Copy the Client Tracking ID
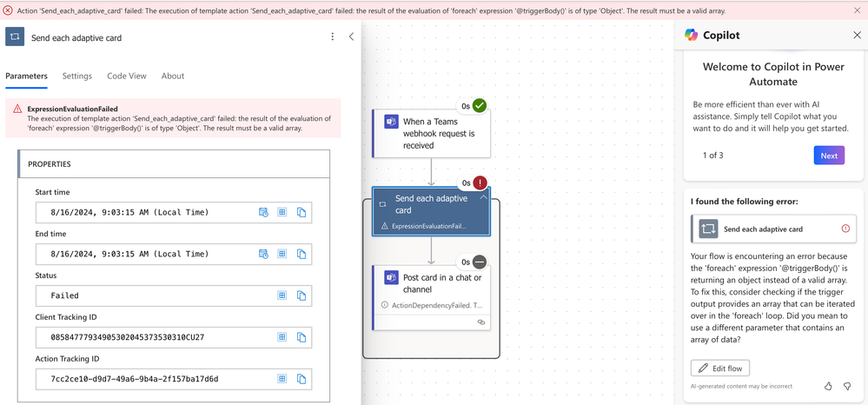The width and height of the screenshot is (868, 405). (301, 337)
